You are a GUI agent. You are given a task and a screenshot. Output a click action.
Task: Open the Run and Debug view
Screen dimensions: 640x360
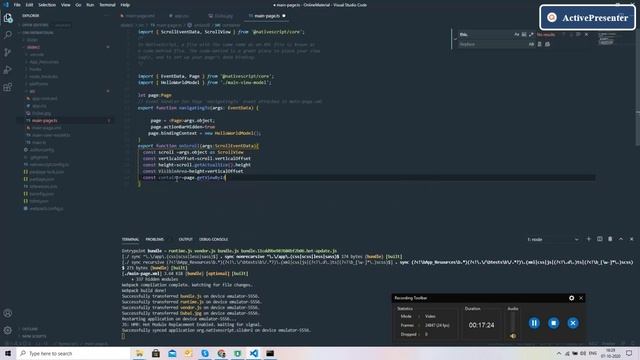[8, 70]
